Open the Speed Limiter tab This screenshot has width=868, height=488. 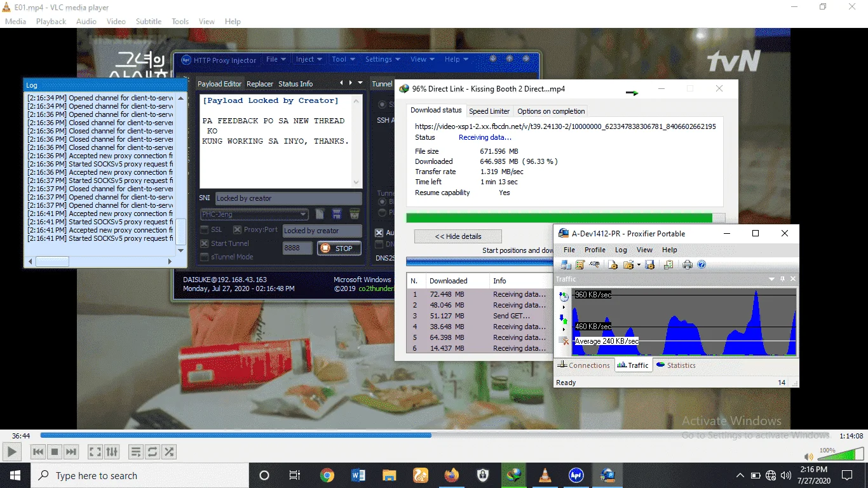pos(489,111)
